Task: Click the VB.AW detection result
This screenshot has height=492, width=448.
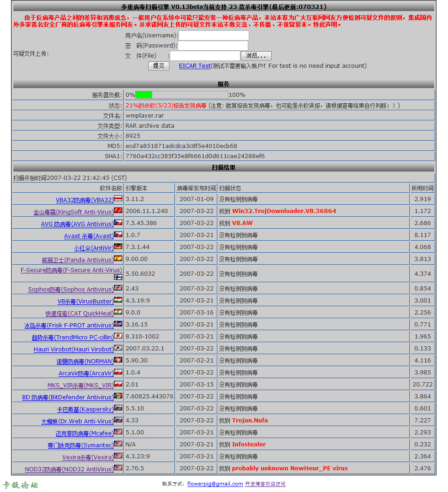Action: [x=242, y=223]
